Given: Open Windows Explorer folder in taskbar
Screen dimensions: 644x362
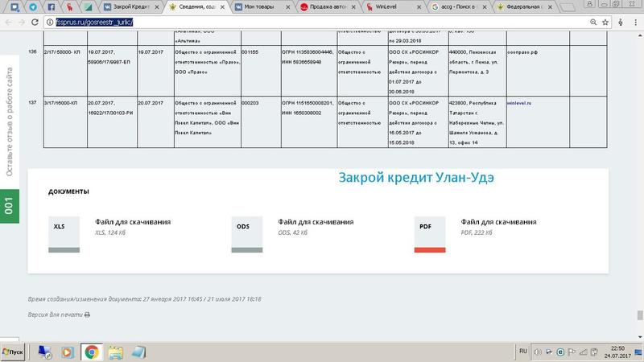Looking at the screenshot, I should 115,352.
